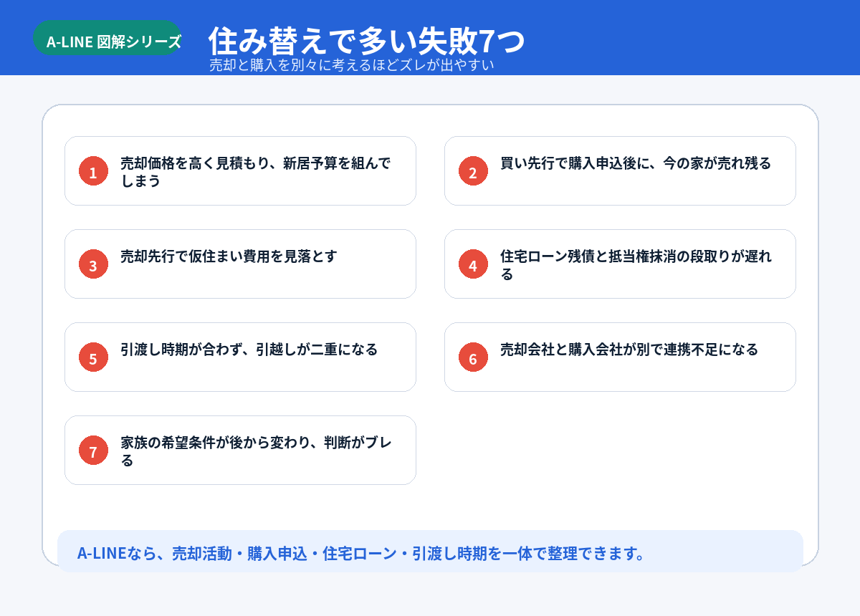Click the subtitle 売却と購入を別々に考えるほどズレが出やすい

coord(352,64)
